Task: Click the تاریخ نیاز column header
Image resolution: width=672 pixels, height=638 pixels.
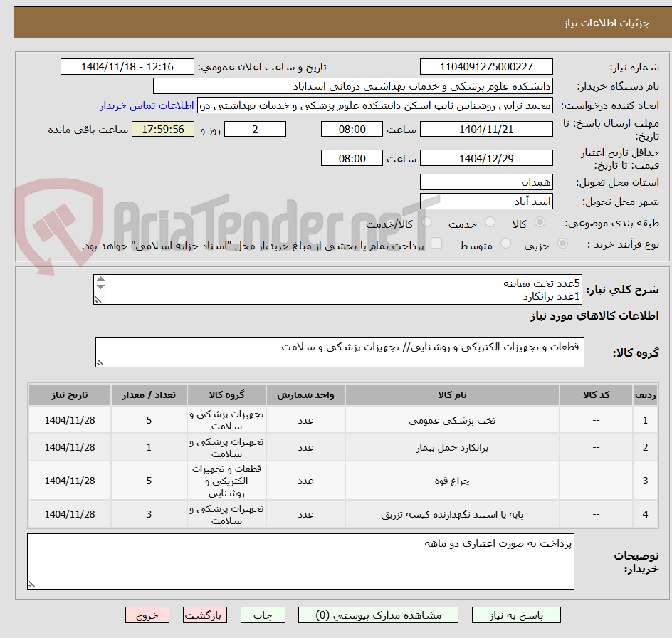Action: [70, 395]
